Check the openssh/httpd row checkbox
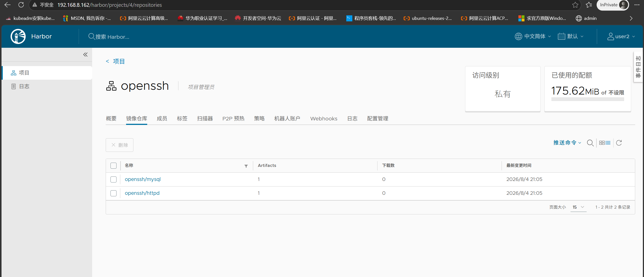The height and width of the screenshot is (277, 644). coord(113,193)
